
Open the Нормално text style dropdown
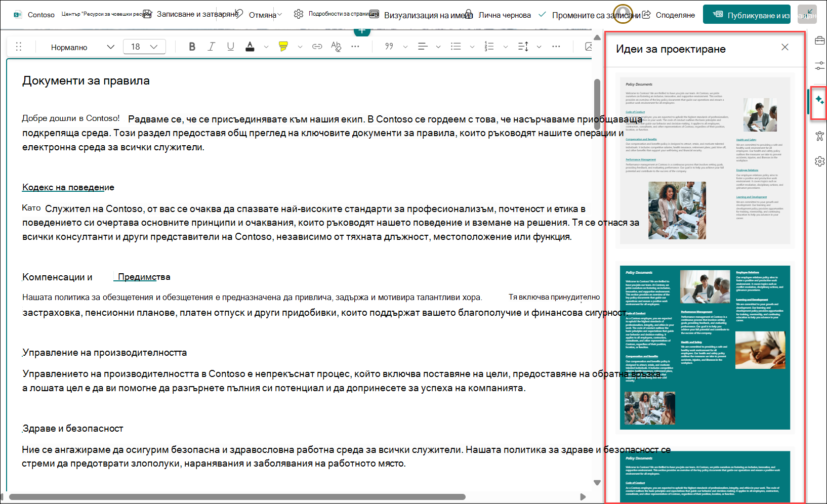pos(82,47)
